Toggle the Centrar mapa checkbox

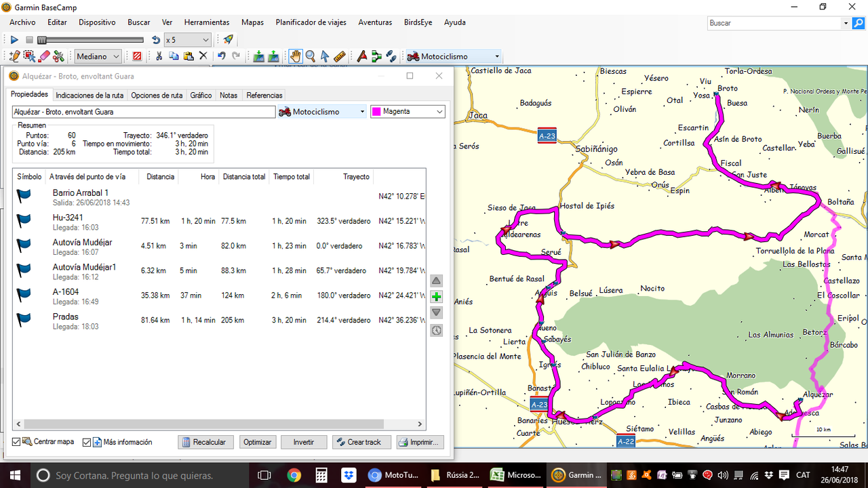(17, 442)
